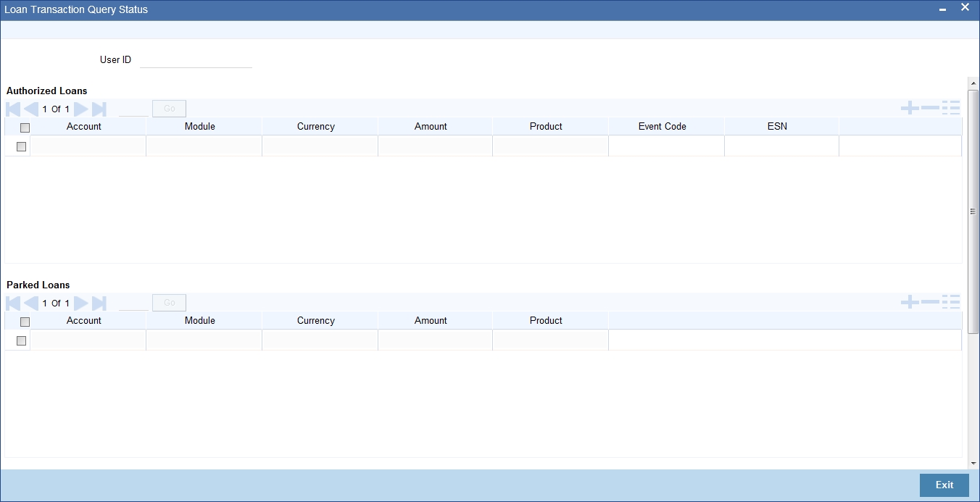Click page number field in Authorized Loans
Screen dimensions: 980x502
133,109
